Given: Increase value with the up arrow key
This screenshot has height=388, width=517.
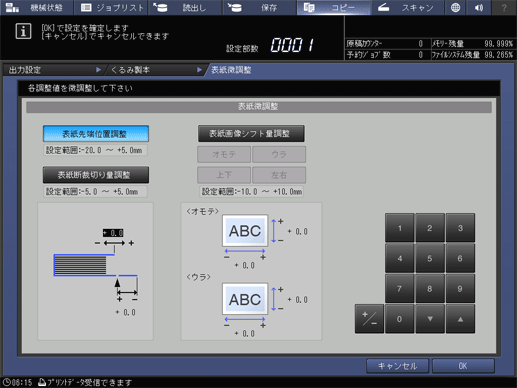Looking at the screenshot, I should (x=460, y=319).
